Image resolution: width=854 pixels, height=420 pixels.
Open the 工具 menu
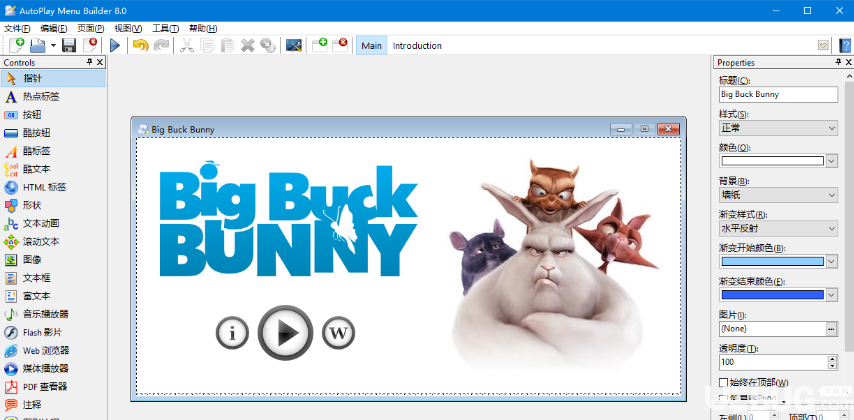point(165,28)
